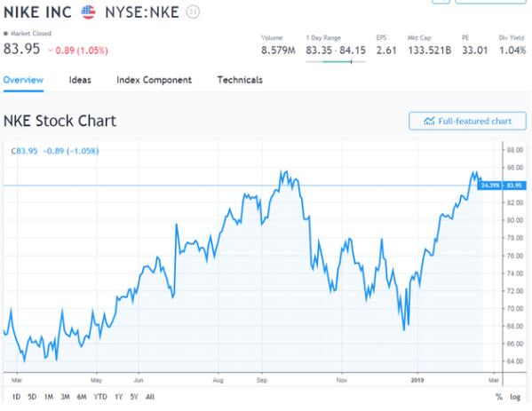532x411 pixels.
Task: Open the Full-featured chart
Action: pyautogui.click(x=467, y=121)
